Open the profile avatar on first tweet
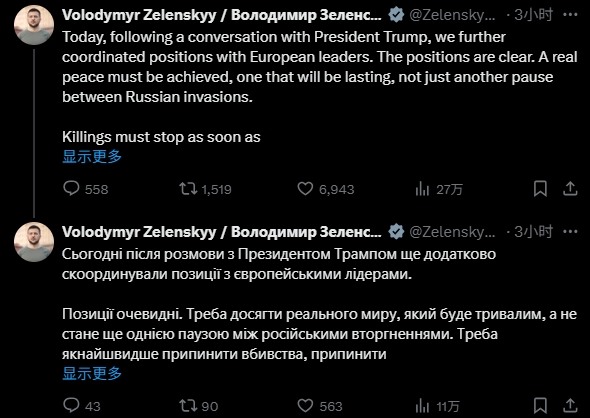This screenshot has height=418, width=590. point(34,25)
